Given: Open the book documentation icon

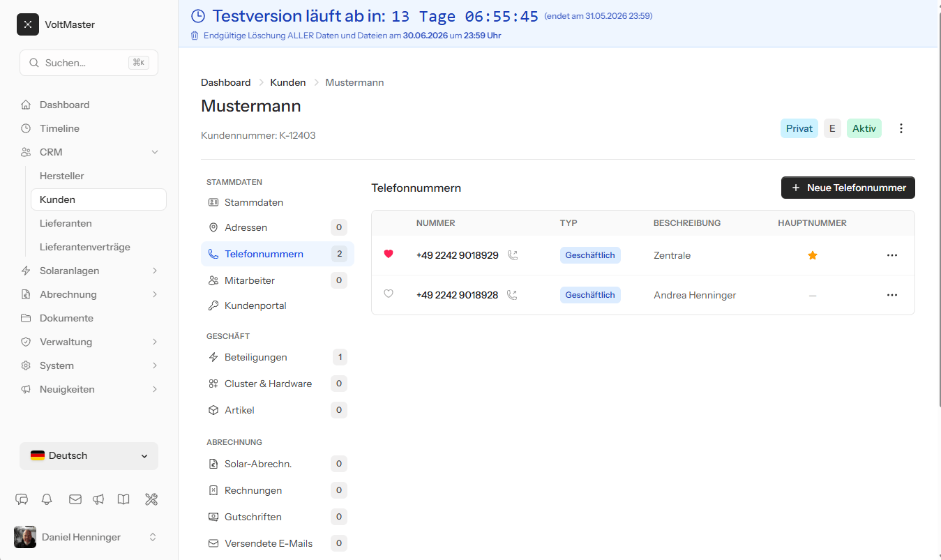Looking at the screenshot, I should tap(123, 499).
